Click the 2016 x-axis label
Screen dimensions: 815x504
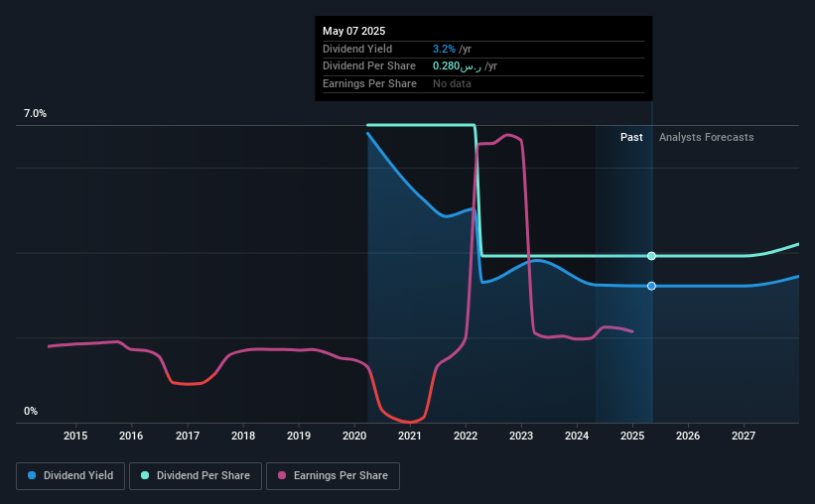pyautogui.click(x=131, y=436)
